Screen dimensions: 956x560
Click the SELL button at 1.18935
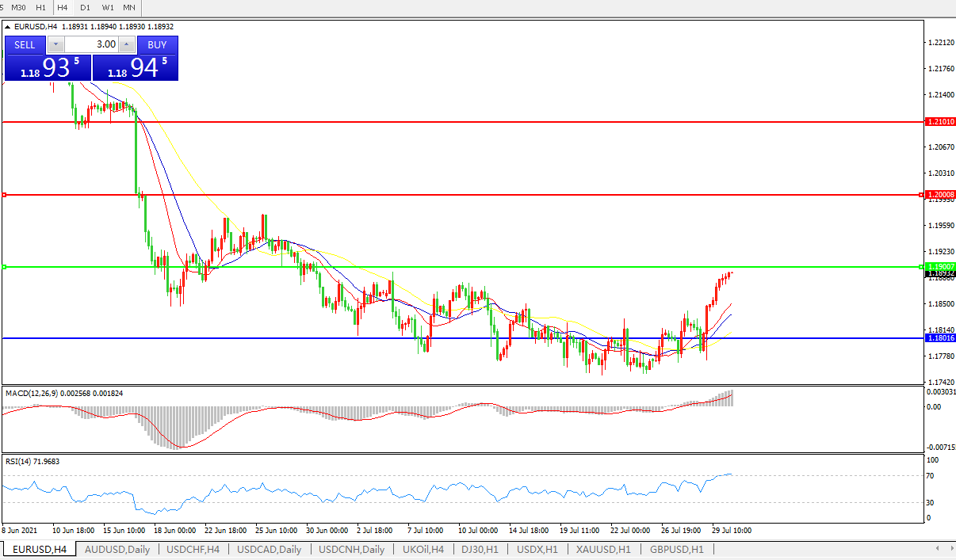tap(25, 45)
